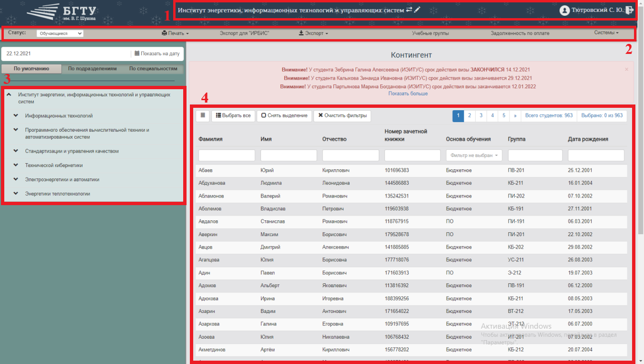Open Задолженность по оплате menu item

(x=520, y=33)
